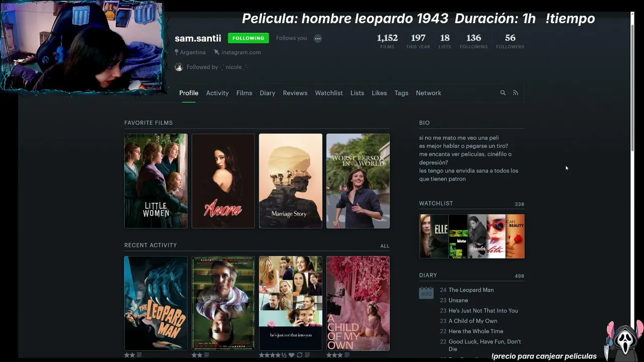The width and height of the screenshot is (644, 362).
Task: Open the Anora favorite poster
Action: [223, 181]
